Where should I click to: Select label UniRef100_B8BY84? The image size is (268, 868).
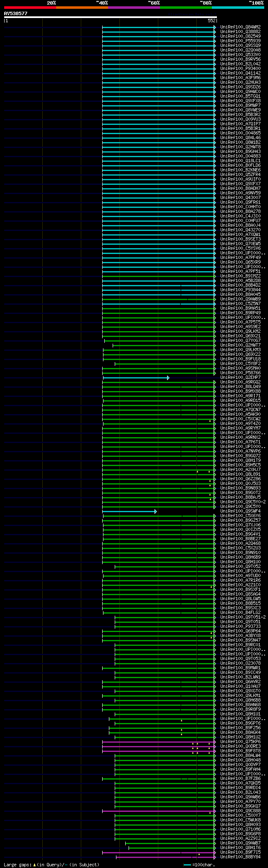240,857
